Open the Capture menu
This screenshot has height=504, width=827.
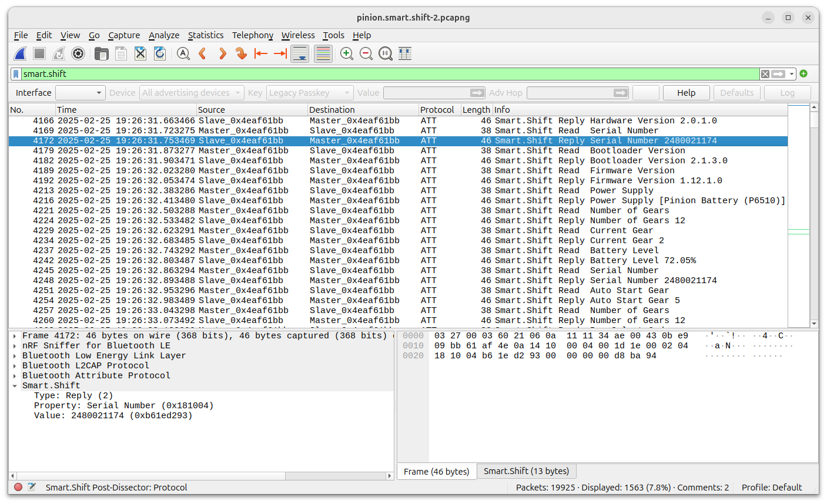point(124,35)
